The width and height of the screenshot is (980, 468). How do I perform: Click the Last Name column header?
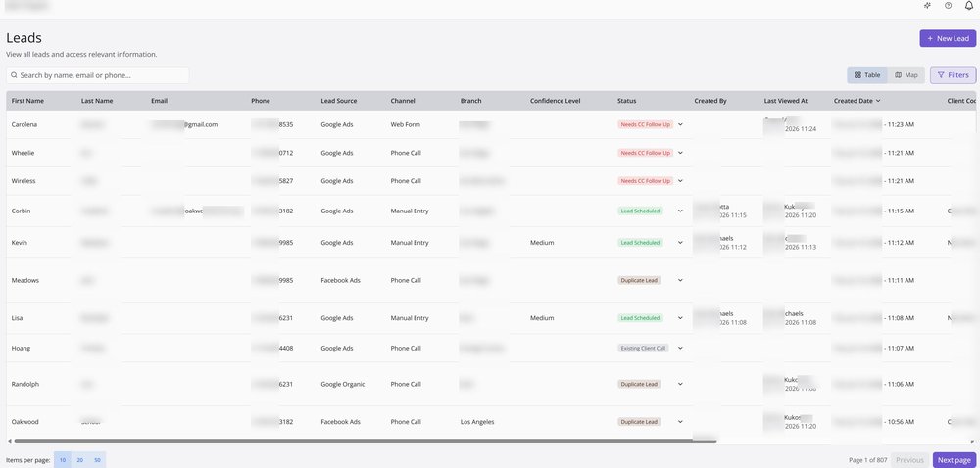[97, 101]
